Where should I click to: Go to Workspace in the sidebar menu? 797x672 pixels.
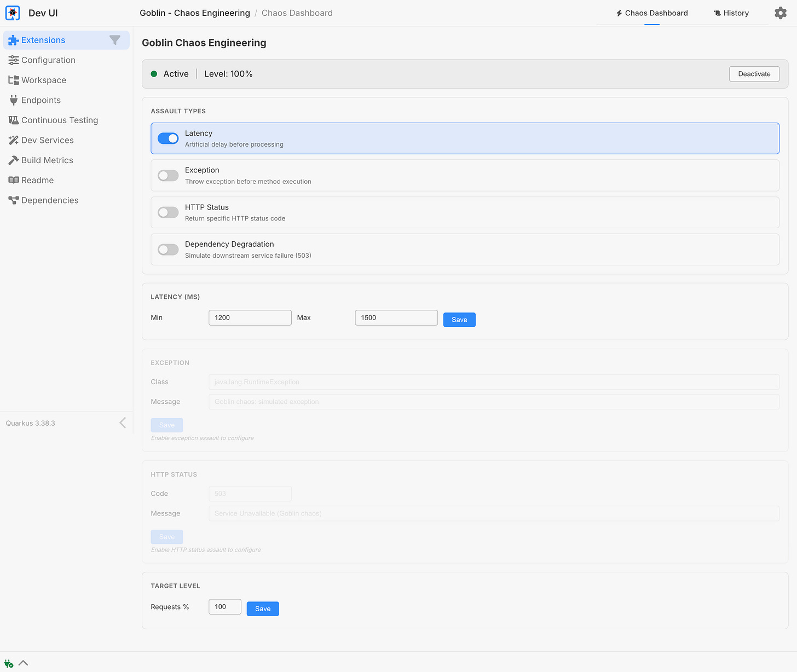click(x=66, y=80)
